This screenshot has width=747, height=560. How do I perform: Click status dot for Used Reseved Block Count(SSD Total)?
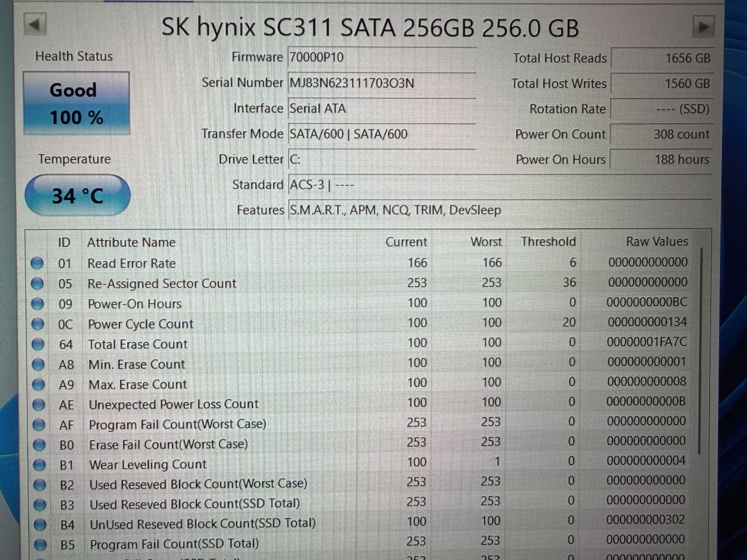[40, 505]
